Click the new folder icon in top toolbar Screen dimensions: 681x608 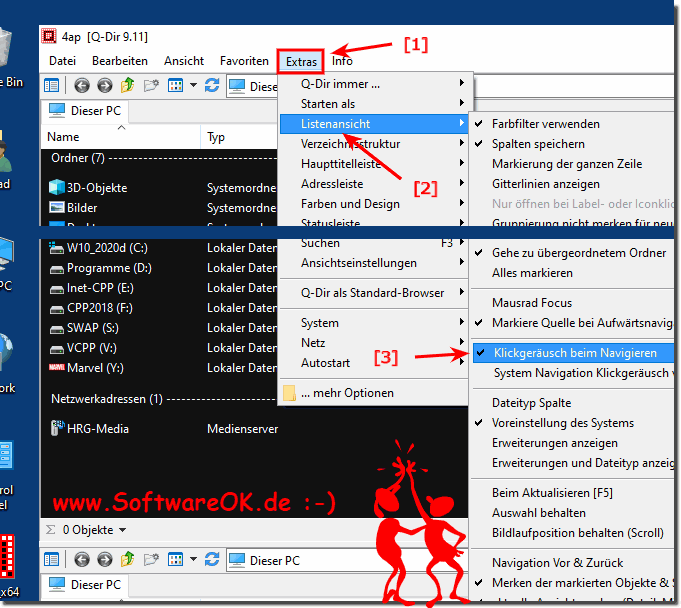click(151, 85)
